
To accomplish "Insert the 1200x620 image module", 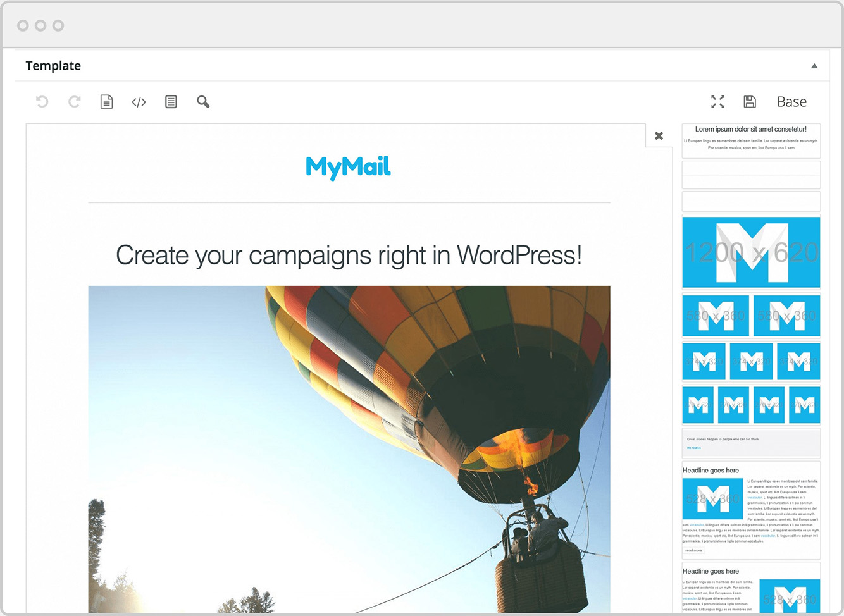I will (x=751, y=251).
